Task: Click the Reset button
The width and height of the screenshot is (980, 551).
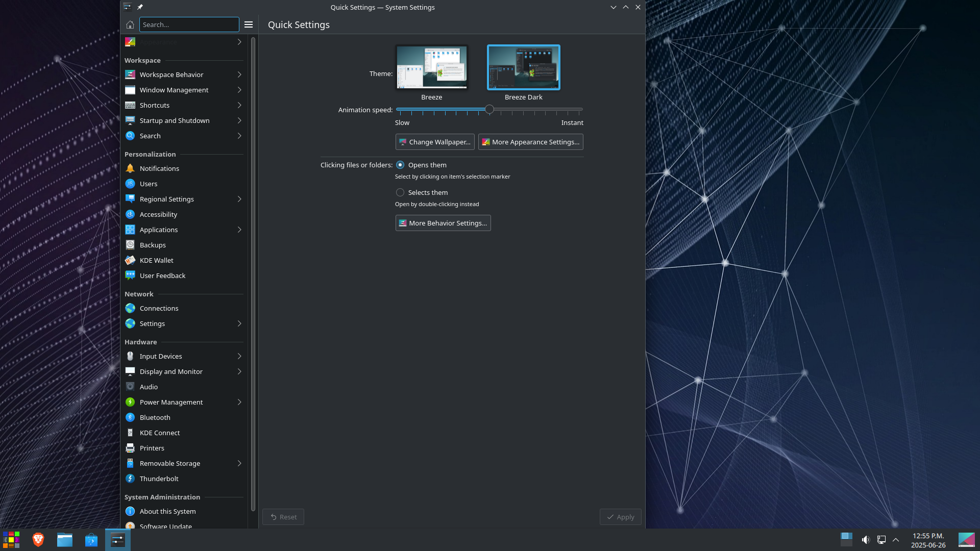Action: pyautogui.click(x=283, y=517)
